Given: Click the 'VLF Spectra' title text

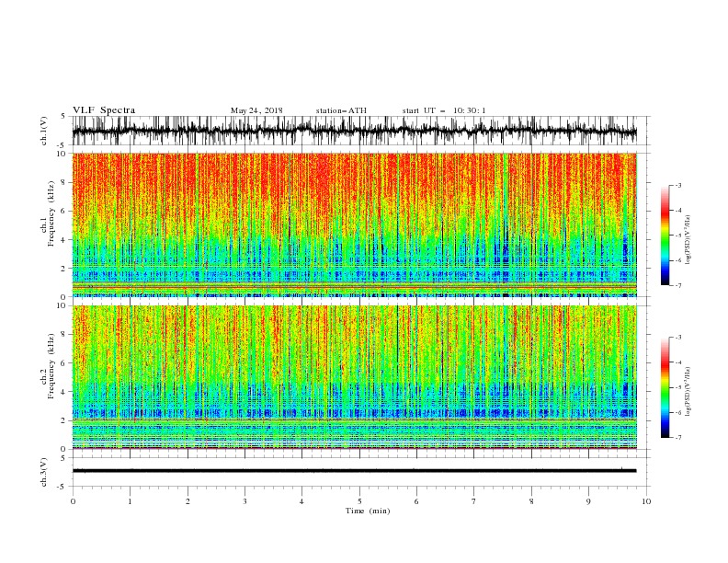Looking at the screenshot, I should pyautogui.click(x=104, y=110).
